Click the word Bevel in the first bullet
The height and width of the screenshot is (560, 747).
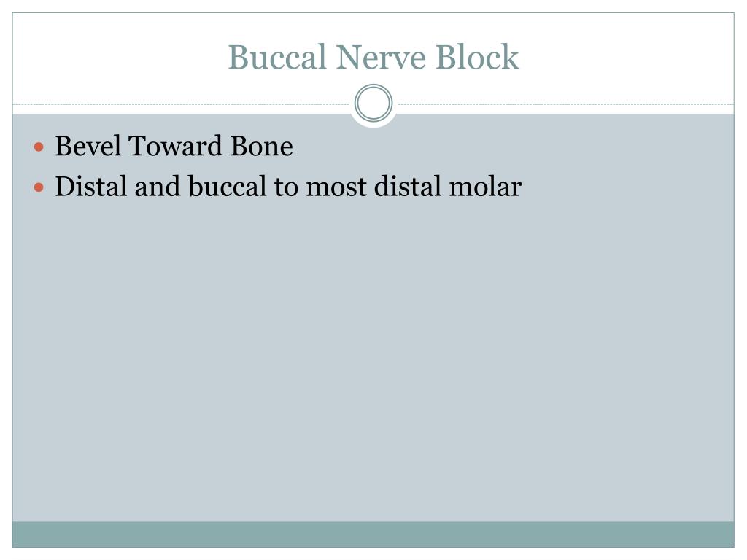(x=88, y=146)
